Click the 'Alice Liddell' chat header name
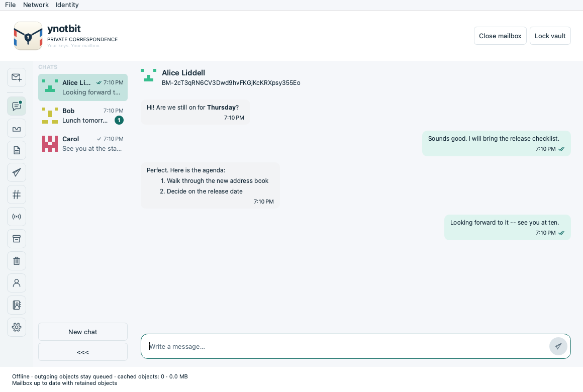Image resolution: width=583 pixels, height=392 pixels. coord(183,72)
